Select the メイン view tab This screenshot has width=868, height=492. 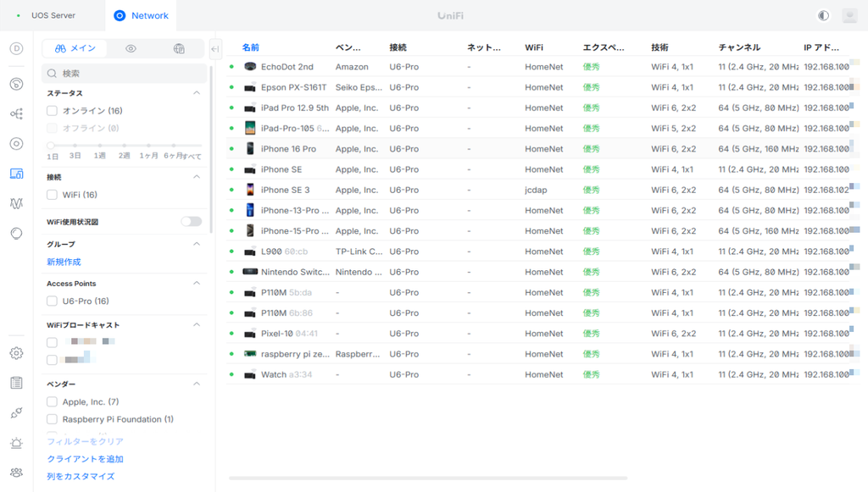(75, 48)
